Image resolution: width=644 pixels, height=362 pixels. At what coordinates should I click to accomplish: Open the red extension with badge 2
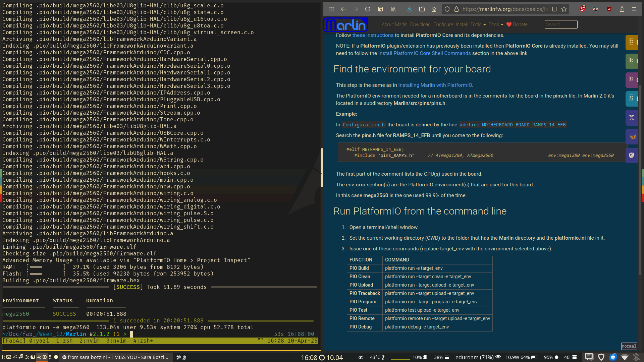point(582,9)
